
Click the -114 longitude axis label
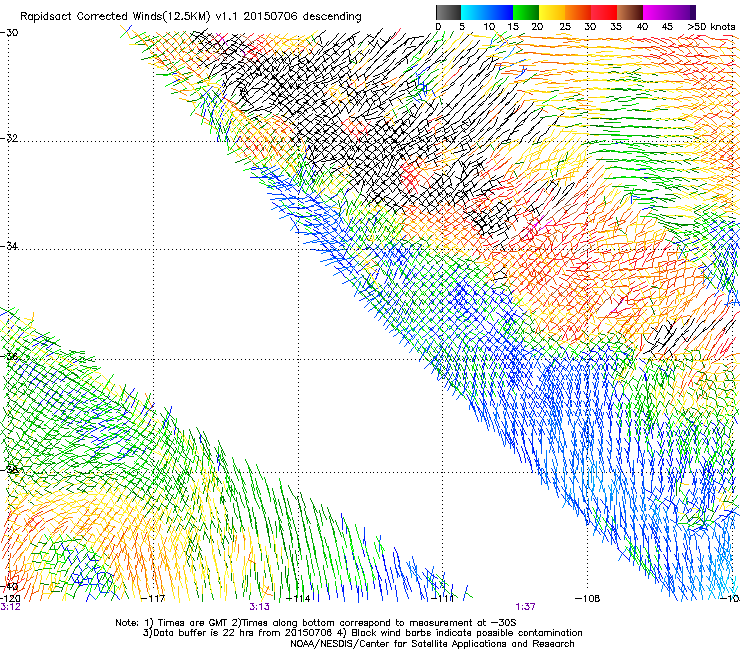click(x=298, y=599)
